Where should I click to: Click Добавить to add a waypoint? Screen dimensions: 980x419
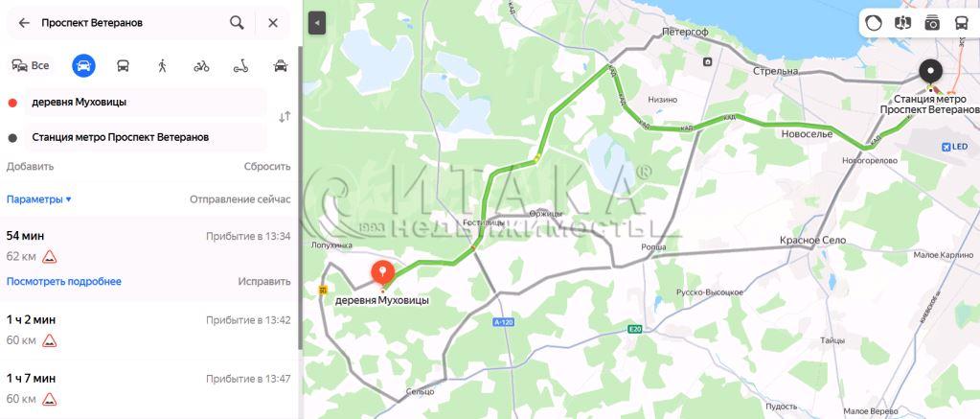coord(30,166)
